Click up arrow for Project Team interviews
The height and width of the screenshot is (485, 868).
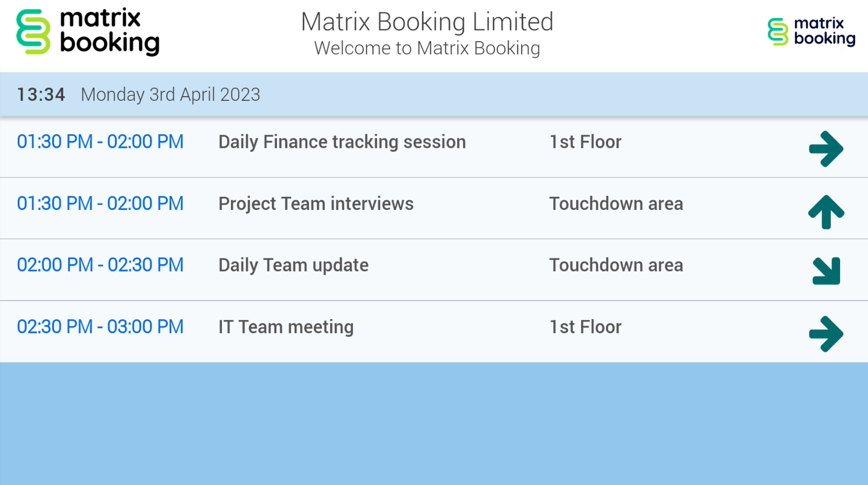[826, 212]
